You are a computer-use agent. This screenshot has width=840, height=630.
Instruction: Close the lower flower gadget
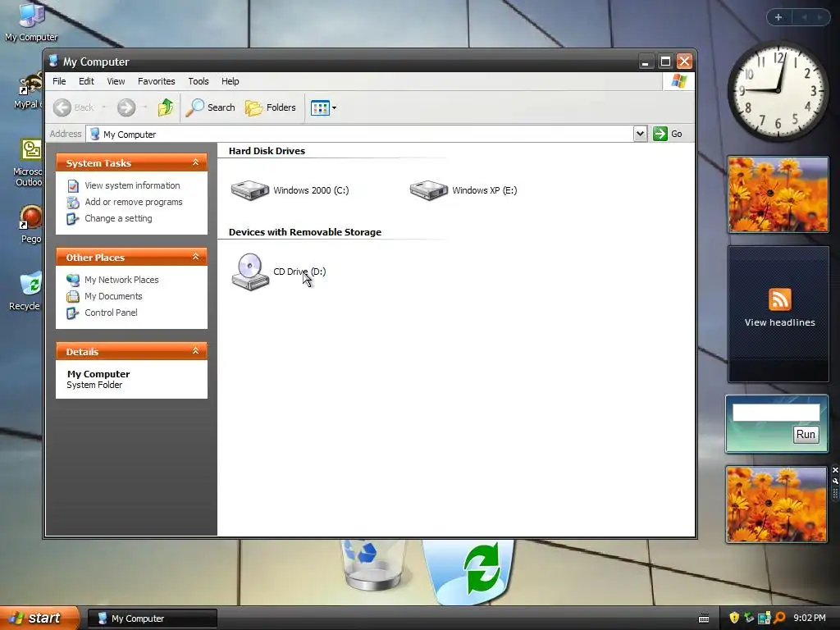coord(835,470)
